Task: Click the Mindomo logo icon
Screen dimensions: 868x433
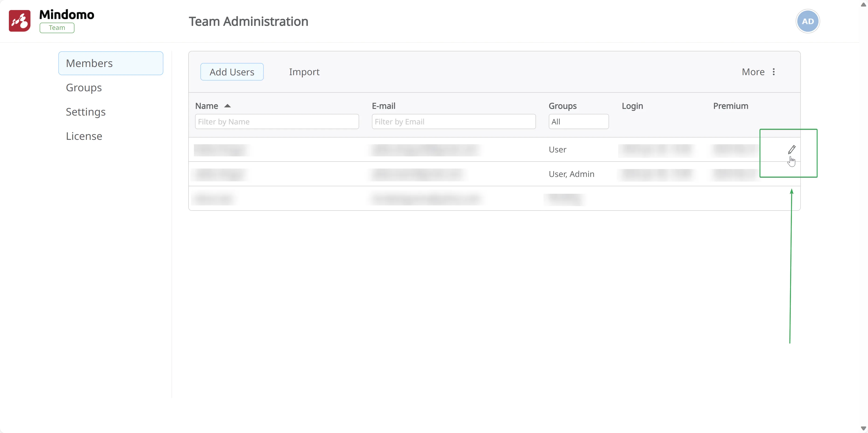Action: 20,21
